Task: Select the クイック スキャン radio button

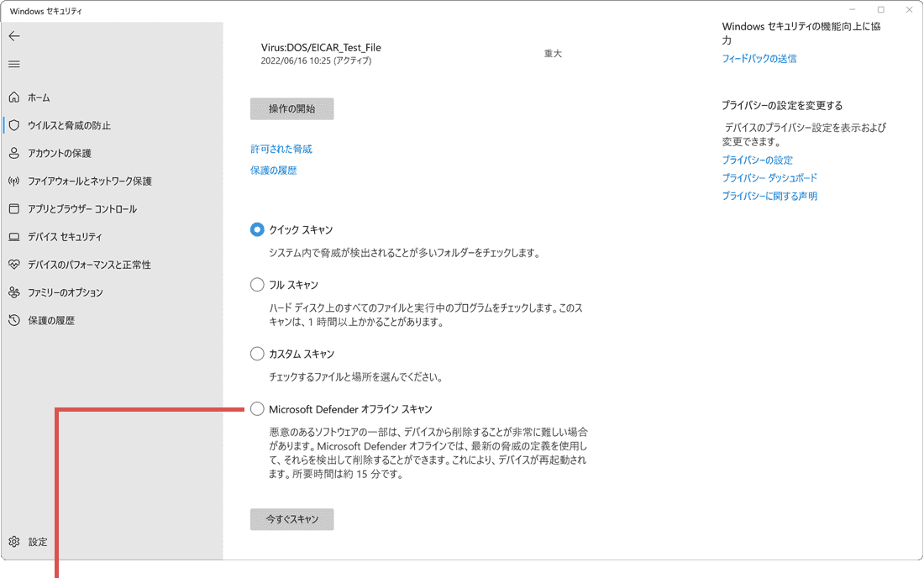Action: click(x=257, y=229)
